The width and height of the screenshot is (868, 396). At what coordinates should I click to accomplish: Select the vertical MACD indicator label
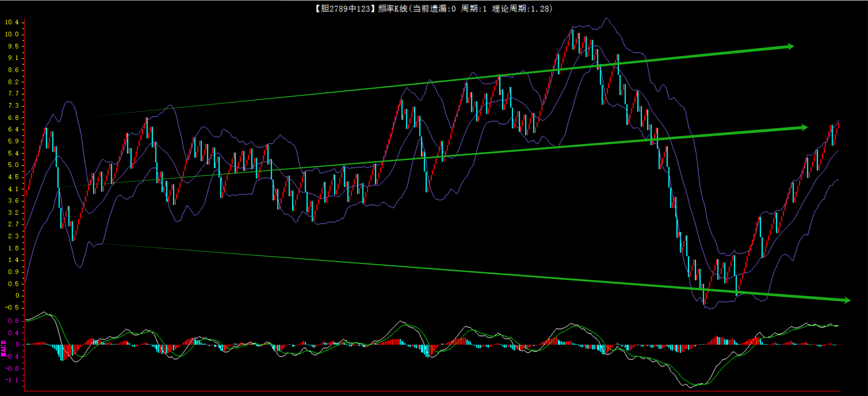tap(3, 349)
